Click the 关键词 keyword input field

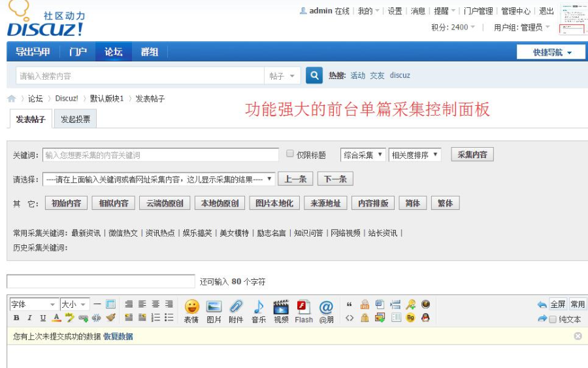tap(161, 155)
